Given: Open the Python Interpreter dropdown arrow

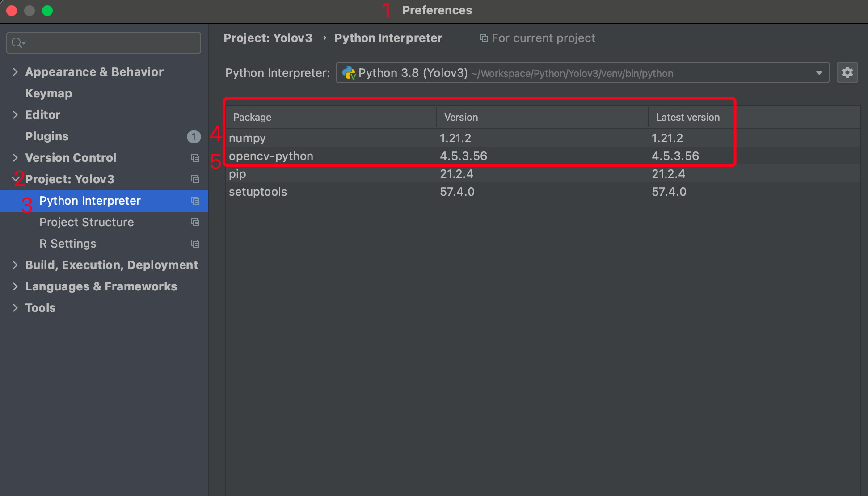Looking at the screenshot, I should coord(819,73).
